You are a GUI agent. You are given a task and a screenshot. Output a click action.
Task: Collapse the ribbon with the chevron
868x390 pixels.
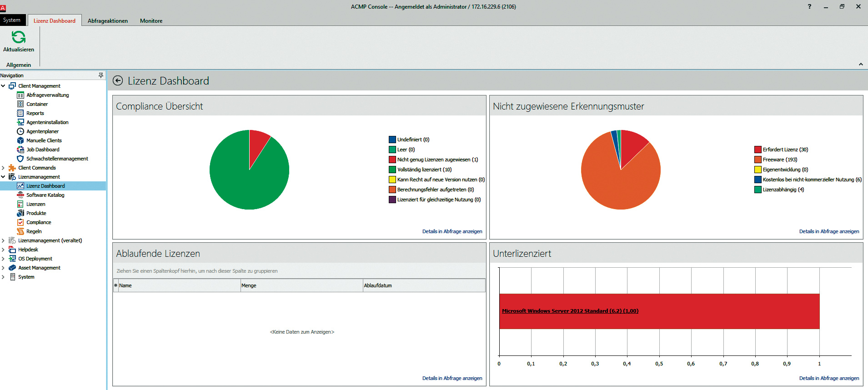(x=860, y=65)
